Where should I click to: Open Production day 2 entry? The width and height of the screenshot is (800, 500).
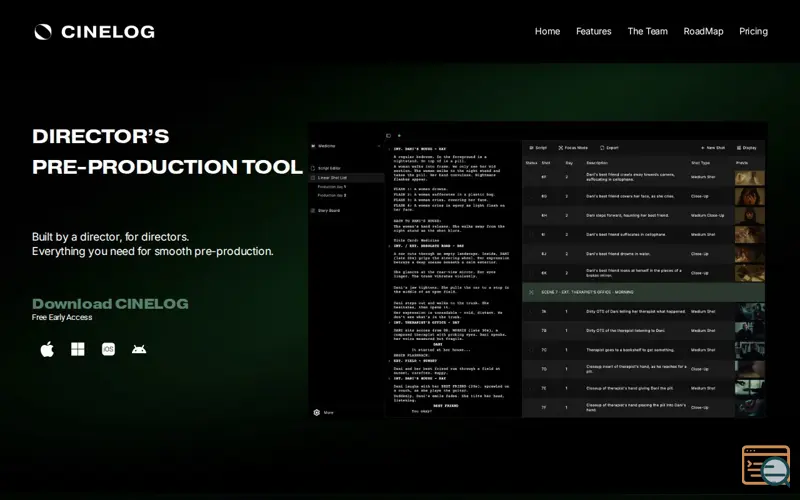[332, 195]
